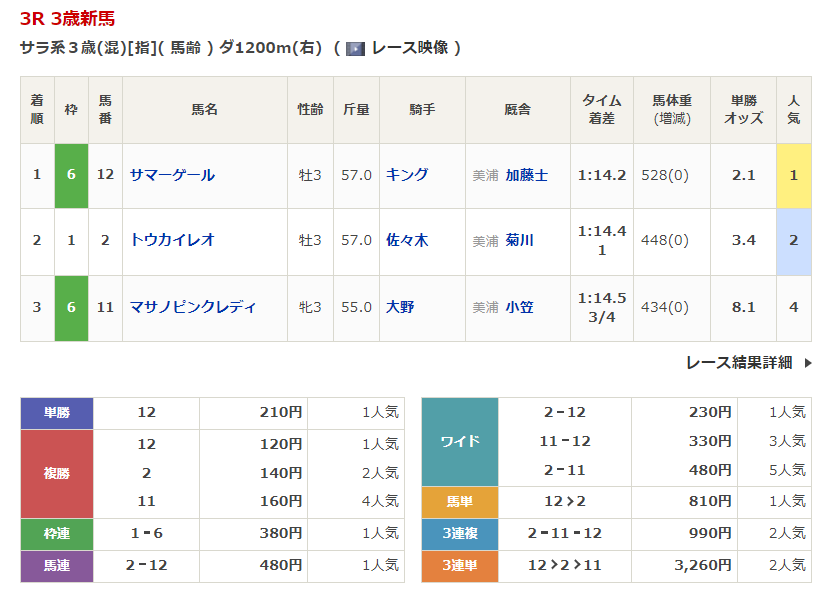Open jockey 大野 profile
This screenshot has height=592, width=830.
pos(400,307)
